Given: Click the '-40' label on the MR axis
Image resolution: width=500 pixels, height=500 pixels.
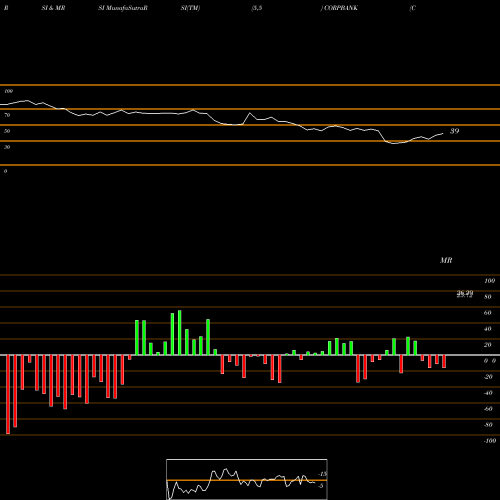Looking at the screenshot, I should pos(488,393).
